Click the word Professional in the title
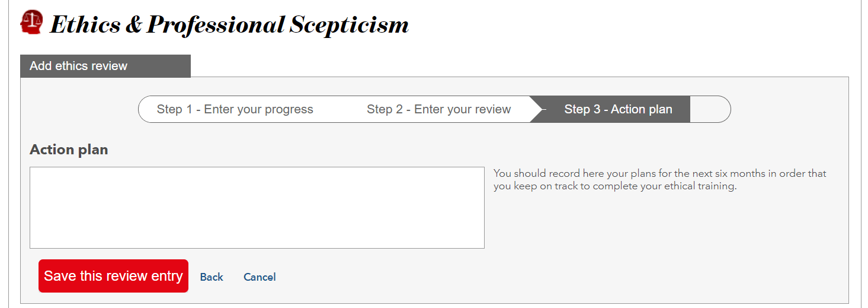 [x=216, y=25]
